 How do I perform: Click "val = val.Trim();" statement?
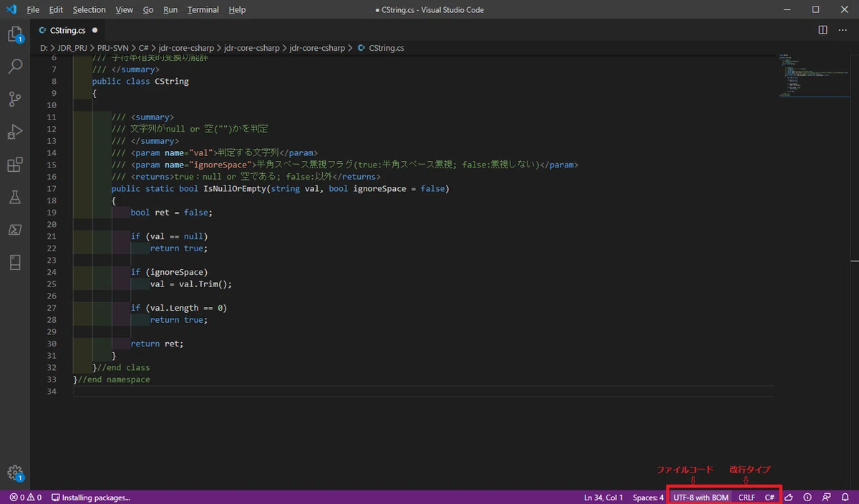(x=191, y=284)
